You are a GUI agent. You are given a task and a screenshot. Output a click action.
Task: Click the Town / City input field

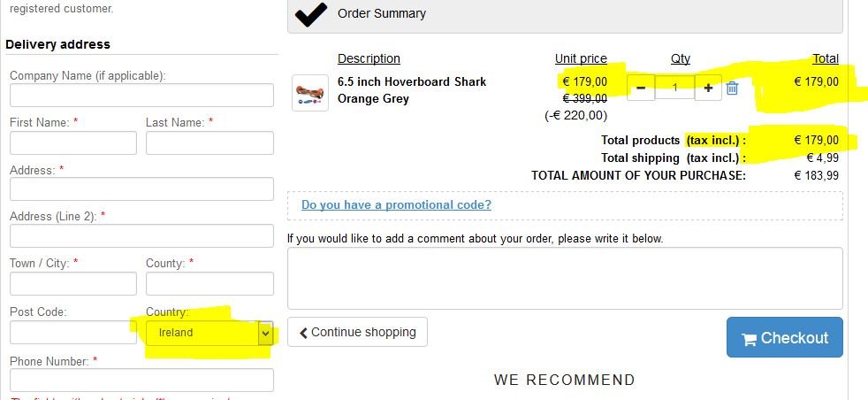pos(73,283)
